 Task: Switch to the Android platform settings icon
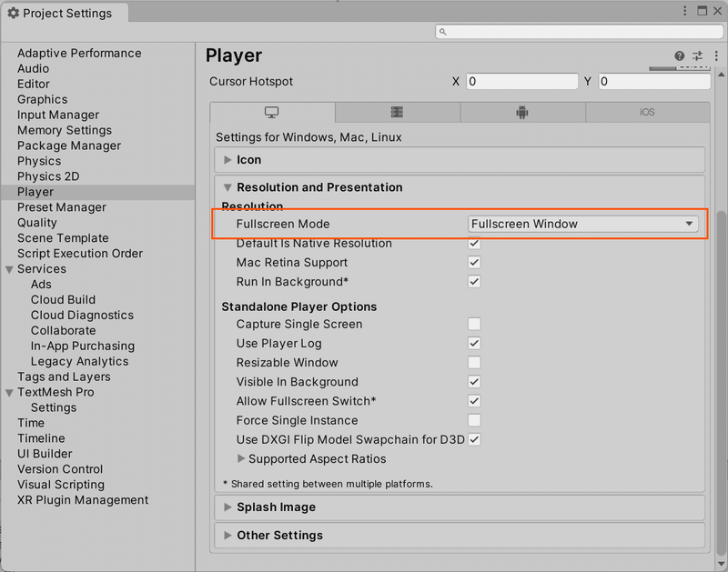coord(521,112)
